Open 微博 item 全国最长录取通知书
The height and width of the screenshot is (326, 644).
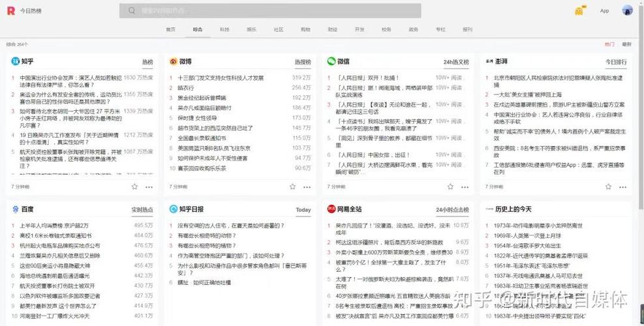coord(202,138)
